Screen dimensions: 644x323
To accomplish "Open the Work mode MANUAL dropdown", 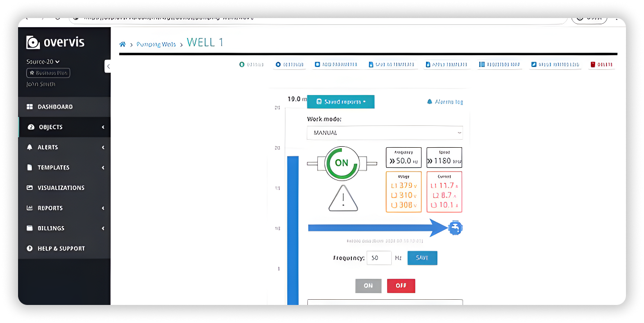I will tap(385, 133).
